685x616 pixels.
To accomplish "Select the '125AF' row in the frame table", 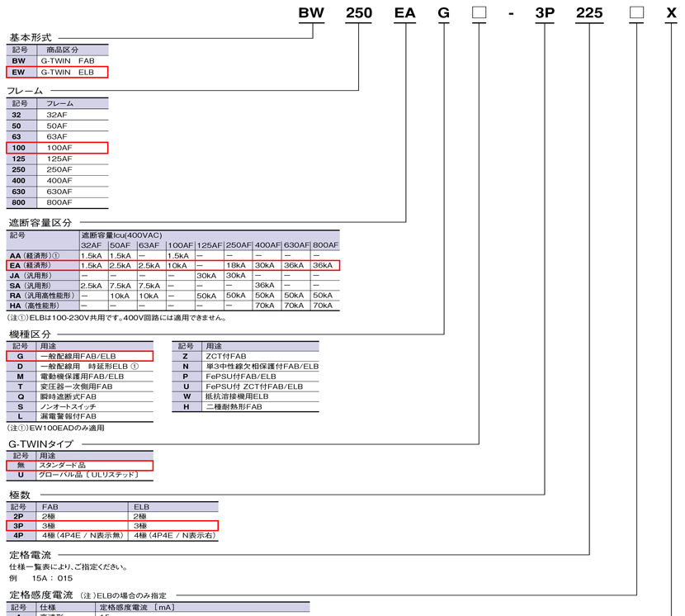I will coord(57,159).
